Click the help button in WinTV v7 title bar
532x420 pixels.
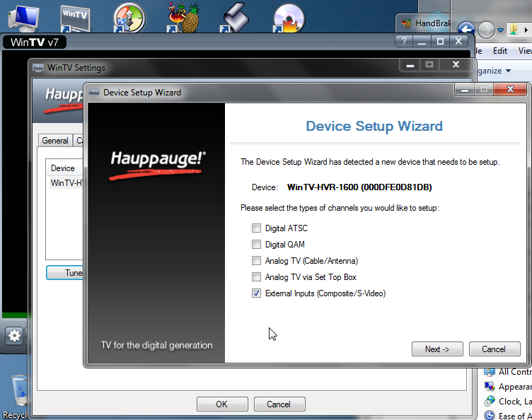404,41
